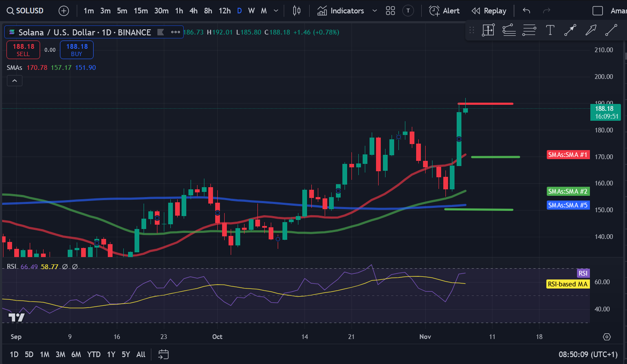
Task: Set date range to 1D
Action: pyautogui.click(x=14, y=355)
